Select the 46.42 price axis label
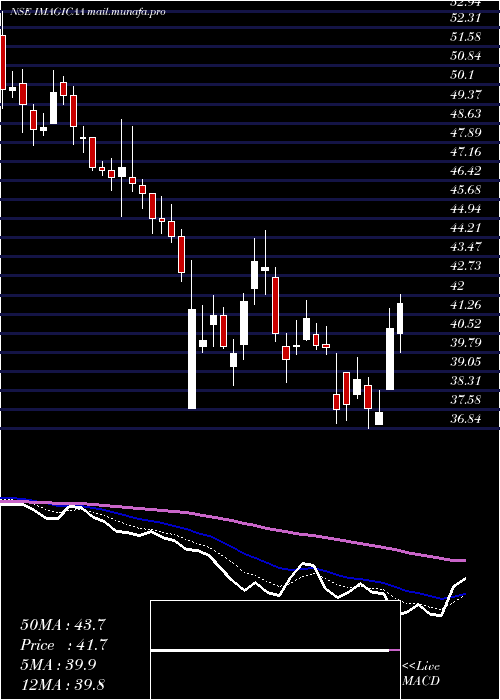The height and width of the screenshot is (700, 500). coord(465,171)
